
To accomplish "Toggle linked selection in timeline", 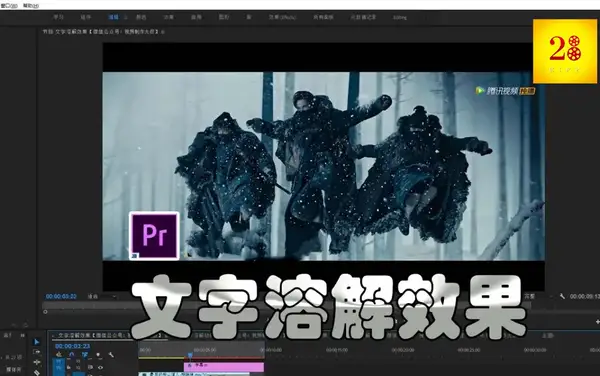I will coord(85,355).
